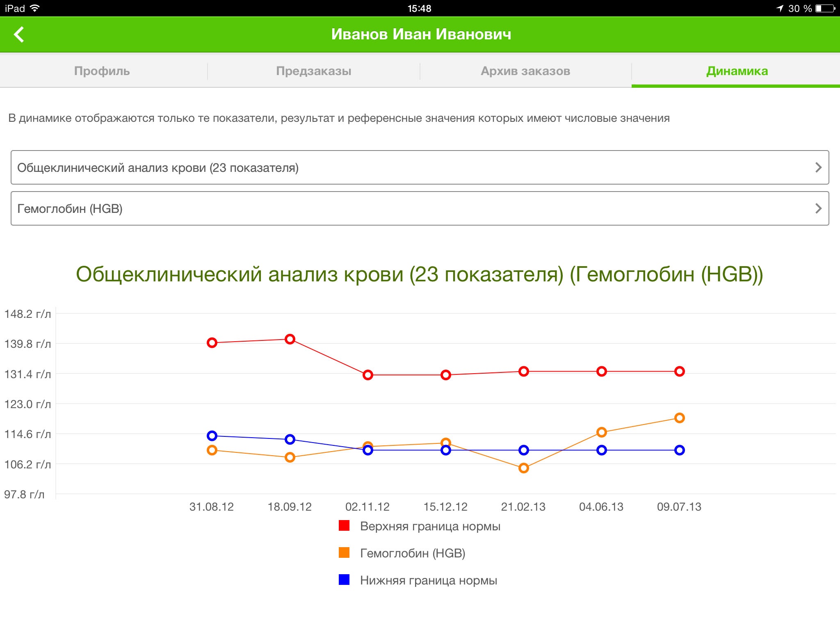Viewport: 840px width, 630px height.
Task: Open the Предзаказы tab
Action: pos(314,71)
